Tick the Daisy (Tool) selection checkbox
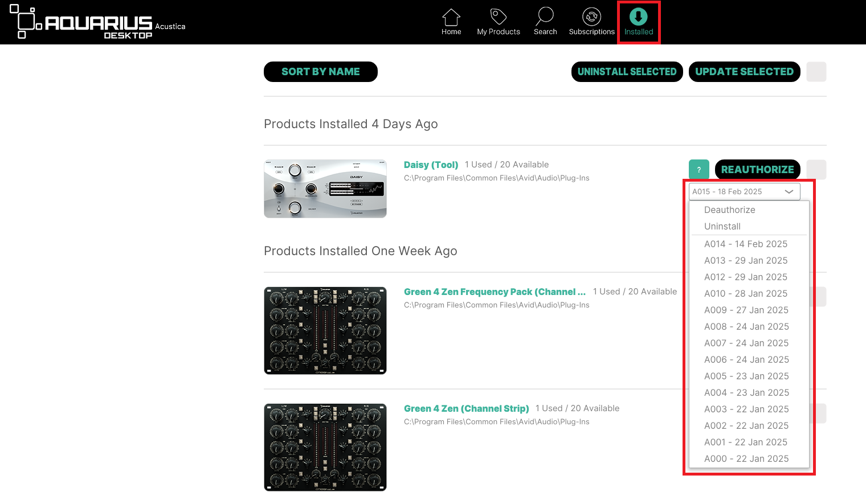Viewport: 866px width, 504px height. pos(816,170)
